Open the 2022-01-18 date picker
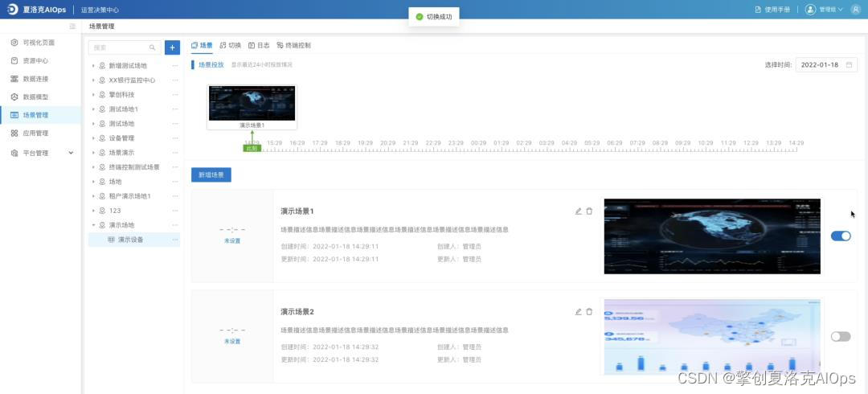Viewport: 868px width, 394px height. click(x=826, y=65)
